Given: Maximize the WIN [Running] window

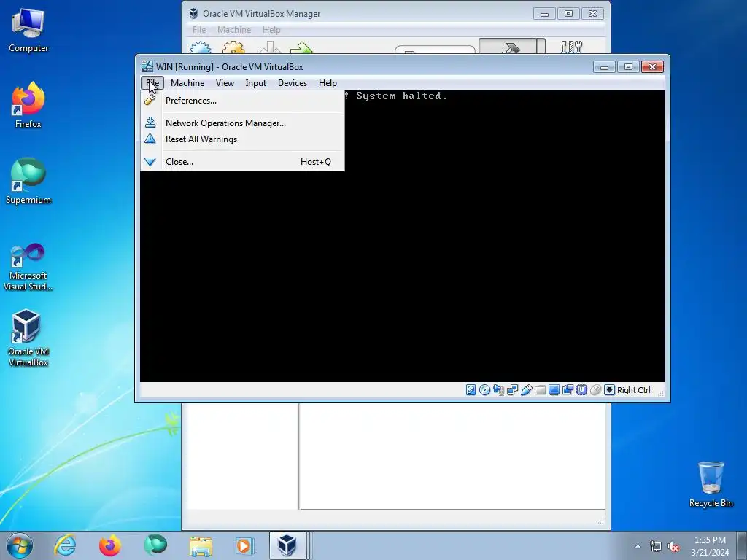Looking at the screenshot, I should (628, 66).
